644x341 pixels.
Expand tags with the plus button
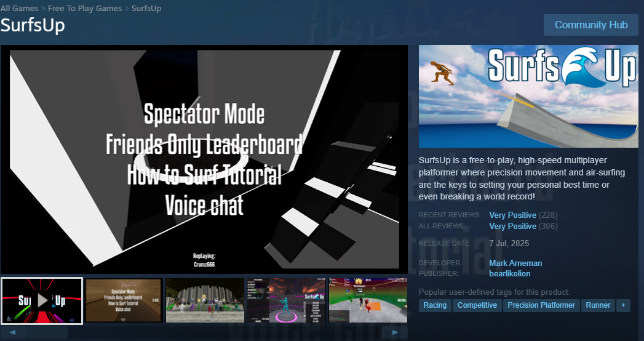tap(624, 305)
